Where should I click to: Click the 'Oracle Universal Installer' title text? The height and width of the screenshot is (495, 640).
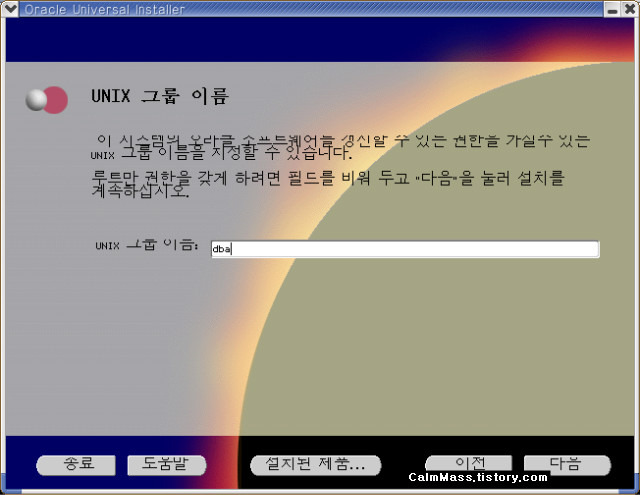point(104,9)
